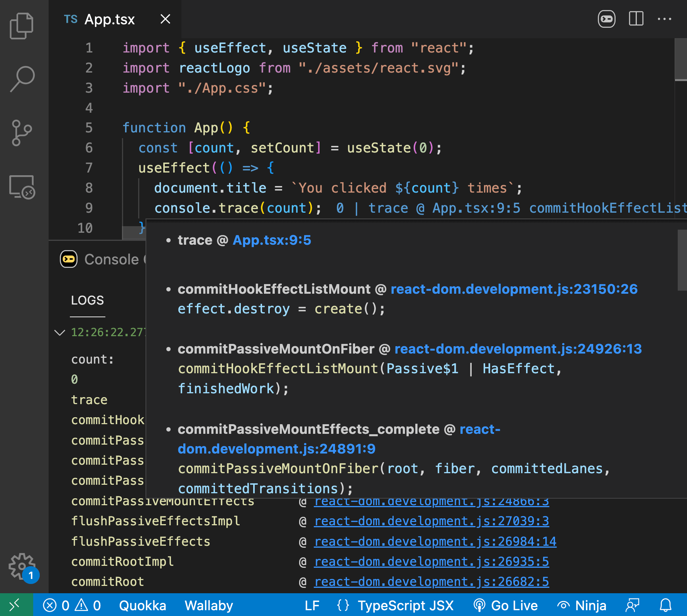
Task: Click the remote window indicator in the status bar
Action: tap(16, 605)
